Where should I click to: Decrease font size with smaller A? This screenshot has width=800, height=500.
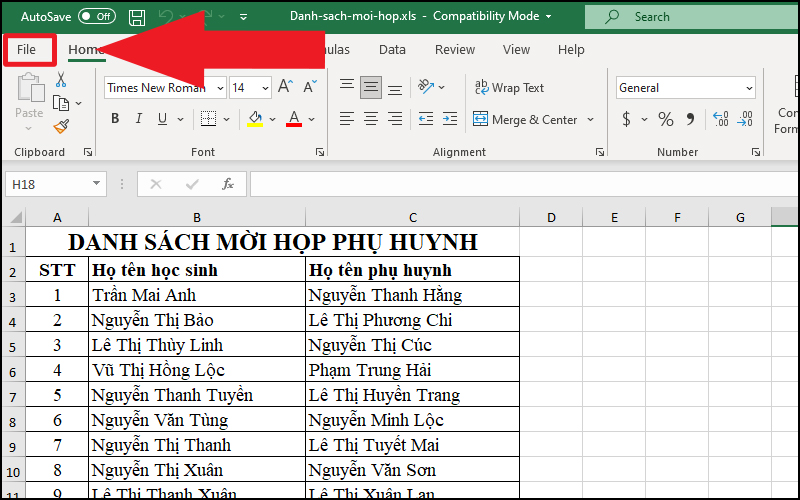[310, 87]
